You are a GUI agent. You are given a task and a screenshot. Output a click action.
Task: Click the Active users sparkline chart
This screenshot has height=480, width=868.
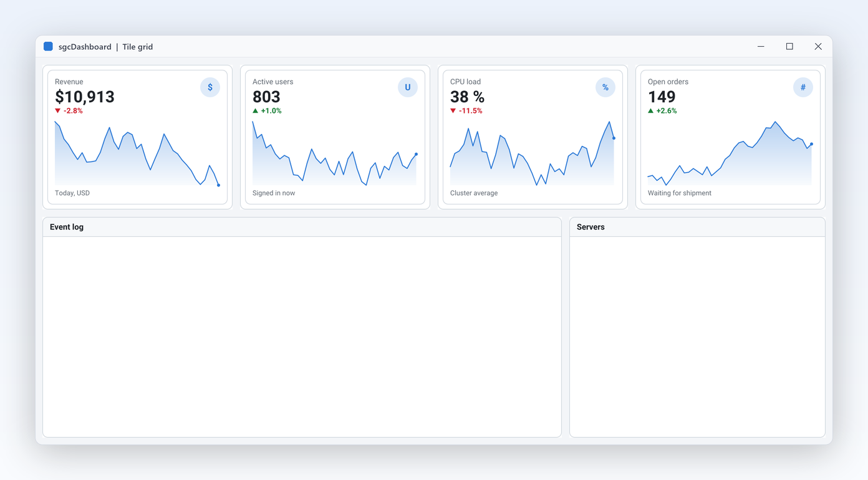pos(335,153)
